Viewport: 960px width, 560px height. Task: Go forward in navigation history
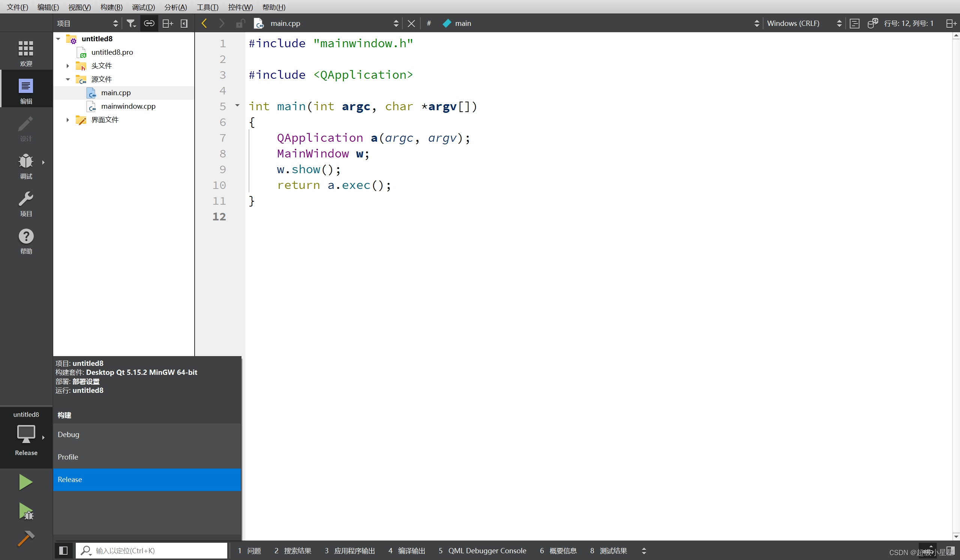pos(221,23)
